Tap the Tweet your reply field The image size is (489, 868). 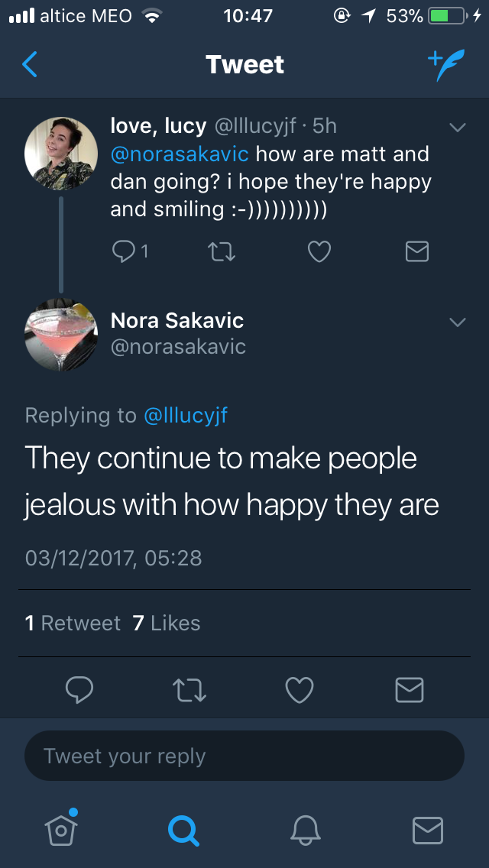coord(244,756)
